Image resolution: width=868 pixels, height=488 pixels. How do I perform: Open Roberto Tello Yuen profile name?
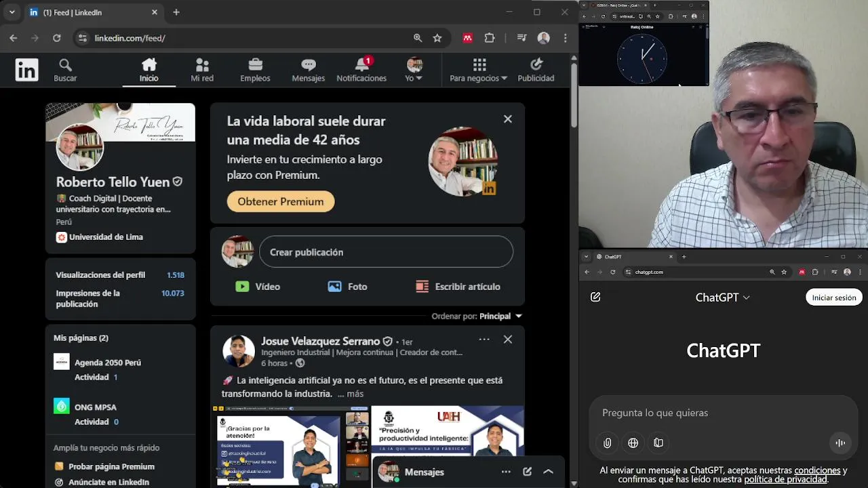tap(113, 182)
